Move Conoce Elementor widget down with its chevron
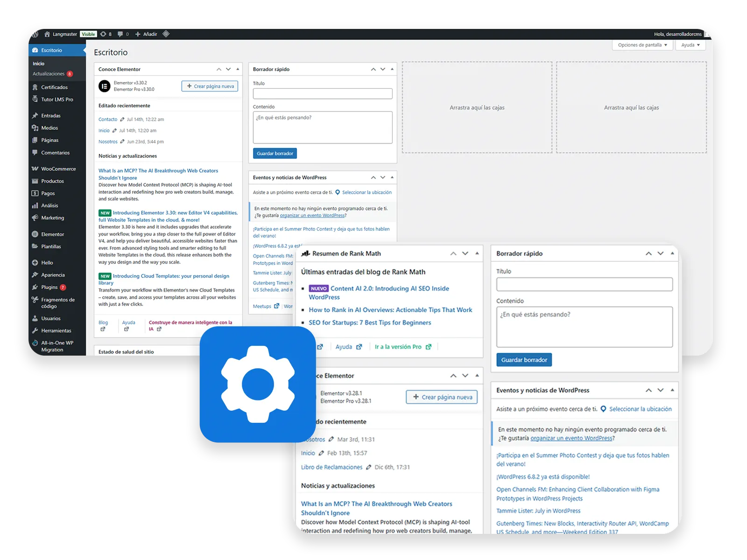Screen dimensions: 747x560 coord(228,69)
